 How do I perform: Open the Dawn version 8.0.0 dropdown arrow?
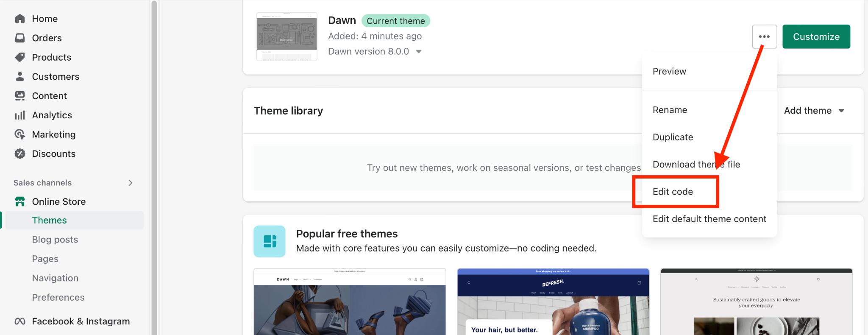pos(419,52)
